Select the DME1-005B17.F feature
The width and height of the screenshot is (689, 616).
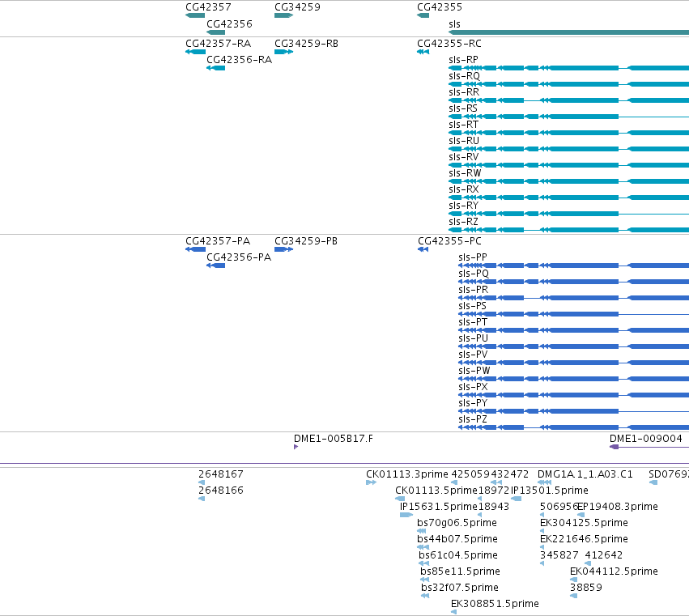[296, 447]
